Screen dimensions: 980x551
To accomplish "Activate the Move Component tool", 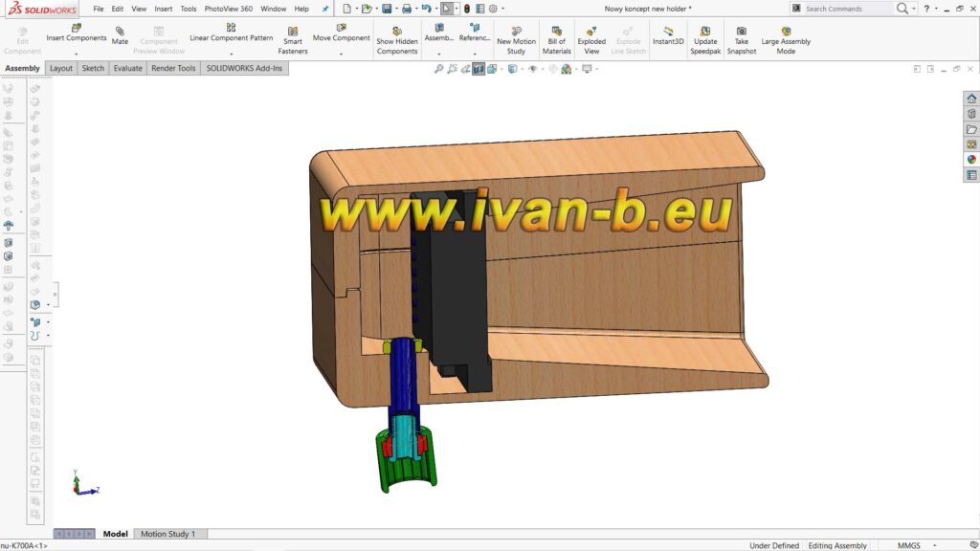I will click(x=342, y=33).
